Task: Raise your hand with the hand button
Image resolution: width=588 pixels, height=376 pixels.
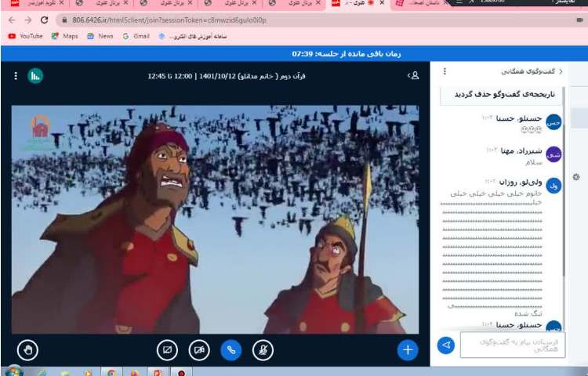Action: click(x=27, y=350)
